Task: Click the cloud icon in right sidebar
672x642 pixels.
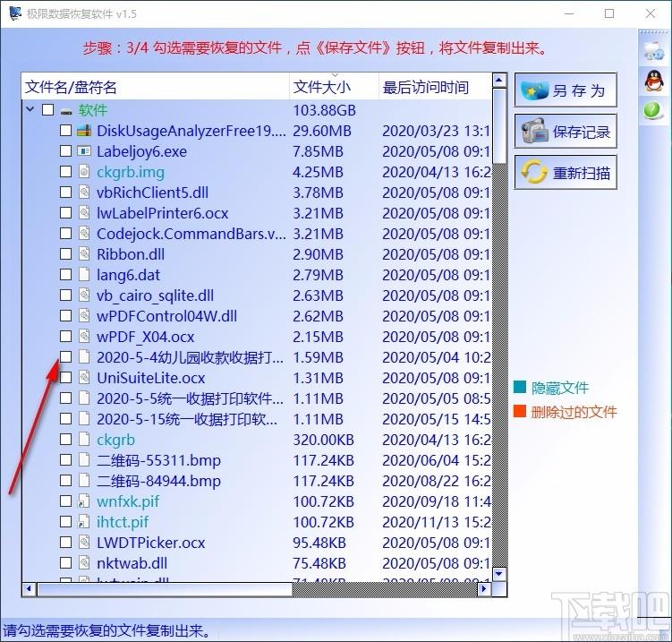Action: click(x=654, y=51)
